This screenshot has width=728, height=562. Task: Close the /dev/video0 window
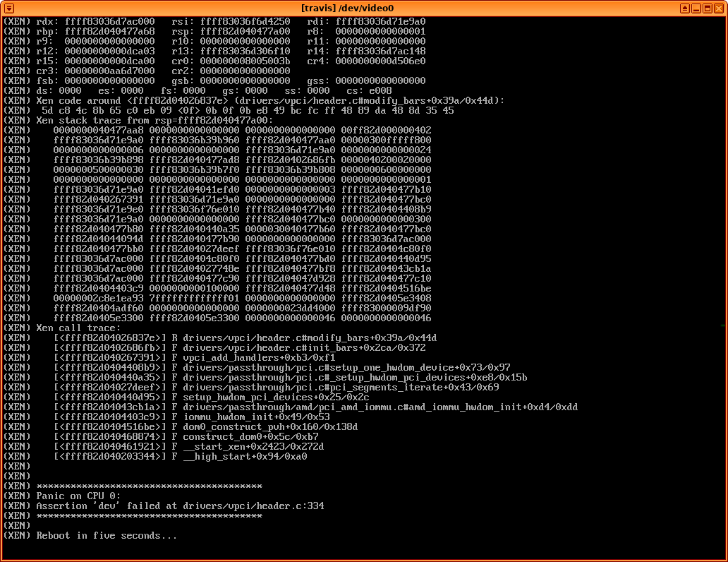[x=720, y=8]
